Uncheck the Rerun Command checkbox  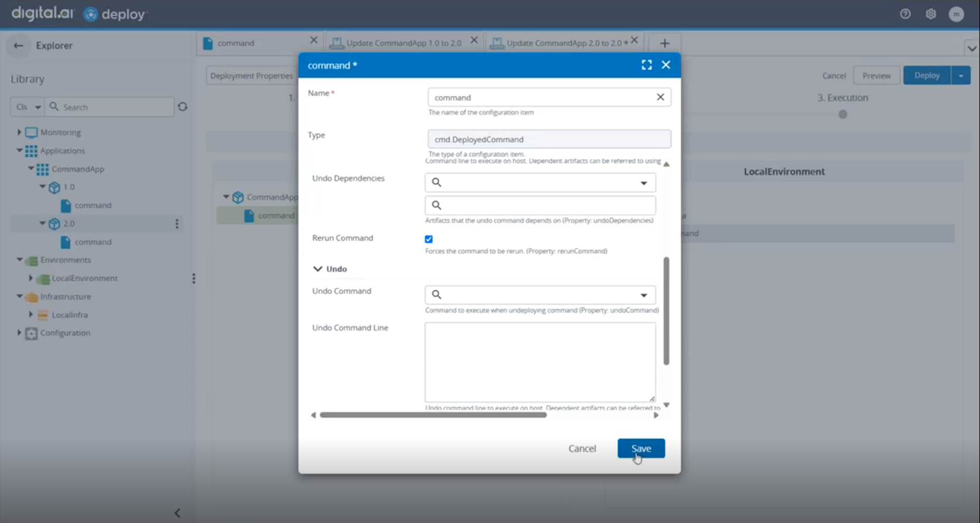coord(429,239)
